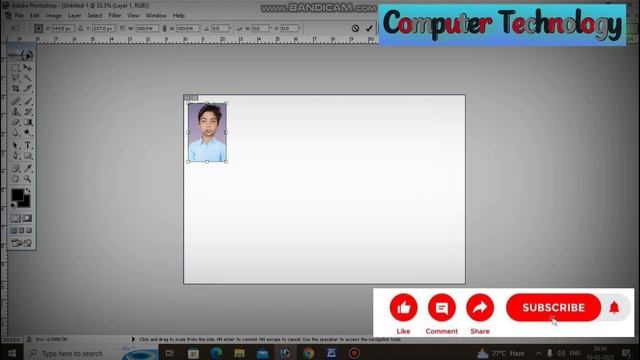The image size is (640, 360).
Task: Select the Pen tool
Action: [x=16, y=156]
